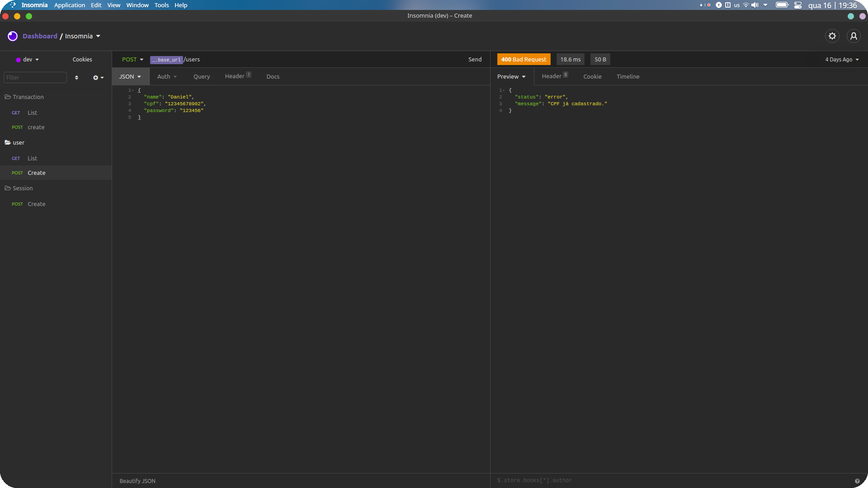
Task: Click the volume icon in the system tray
Action: tap(755, 5)
